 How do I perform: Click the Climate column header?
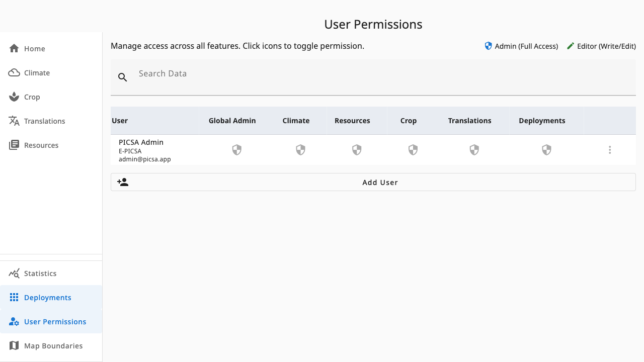click(296, 121)
